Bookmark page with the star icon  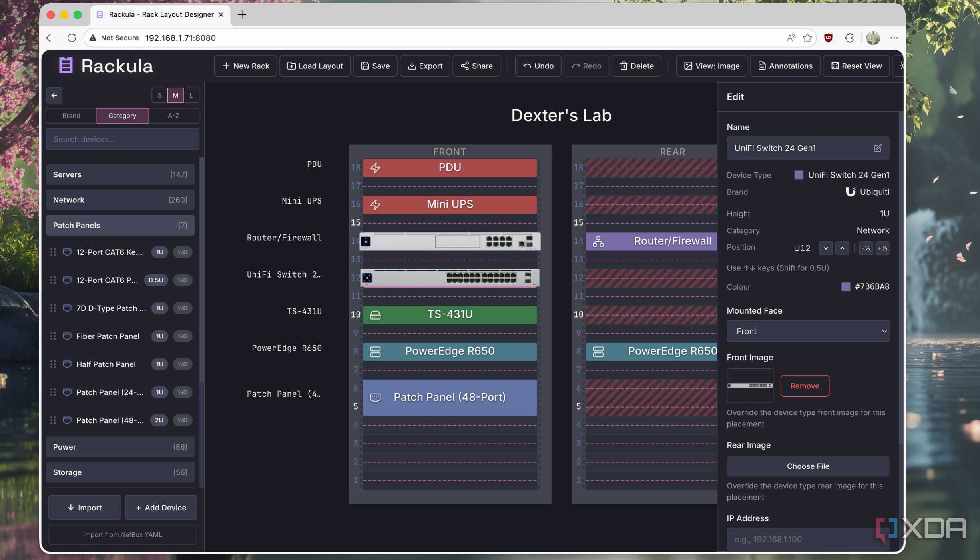tap(807, 38)
